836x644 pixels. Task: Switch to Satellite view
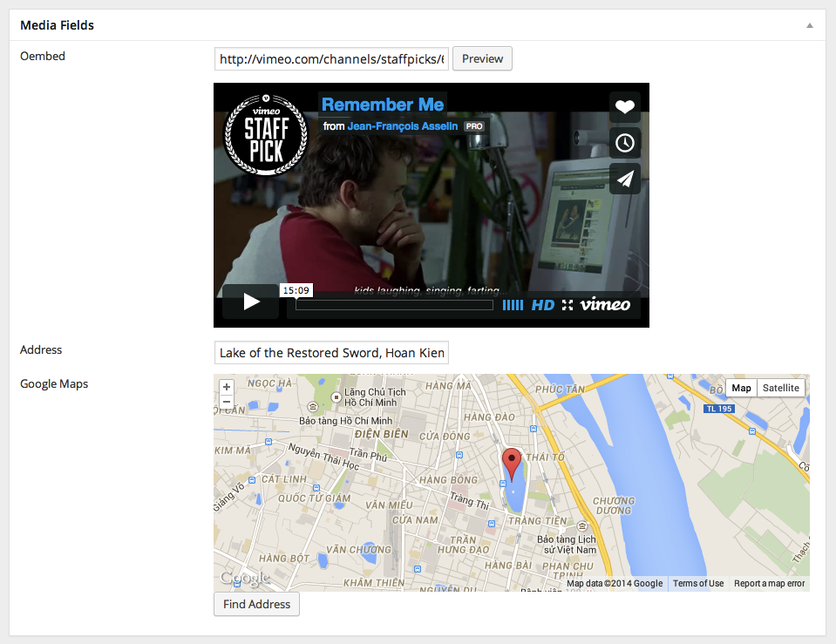tap(780, 388)
